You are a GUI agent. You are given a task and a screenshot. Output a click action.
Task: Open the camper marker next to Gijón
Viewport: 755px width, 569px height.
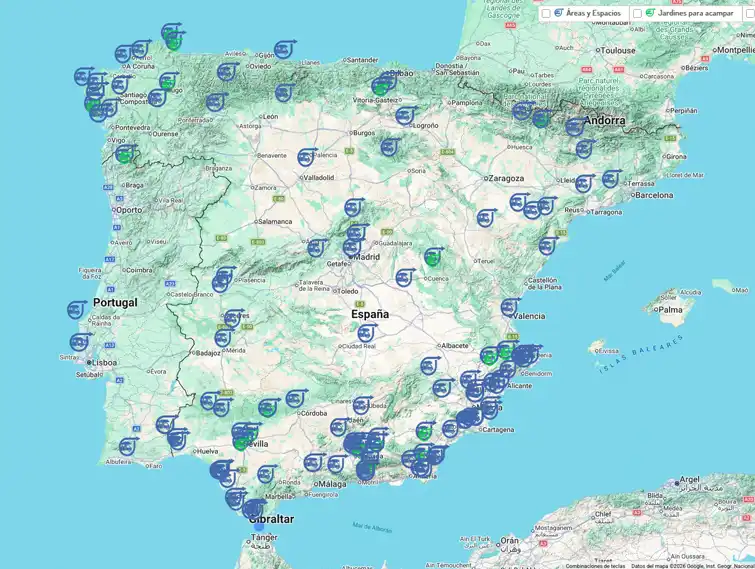[284, 50]
